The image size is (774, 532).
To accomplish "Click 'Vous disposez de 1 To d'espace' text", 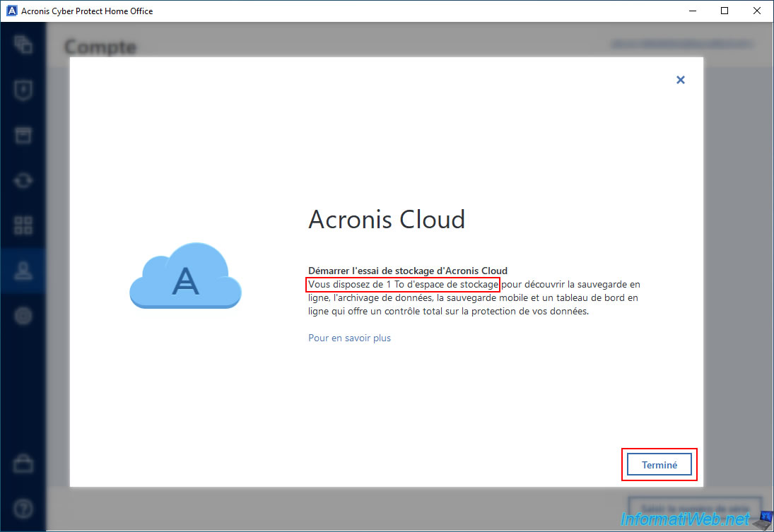I will (x=375, y=284).
